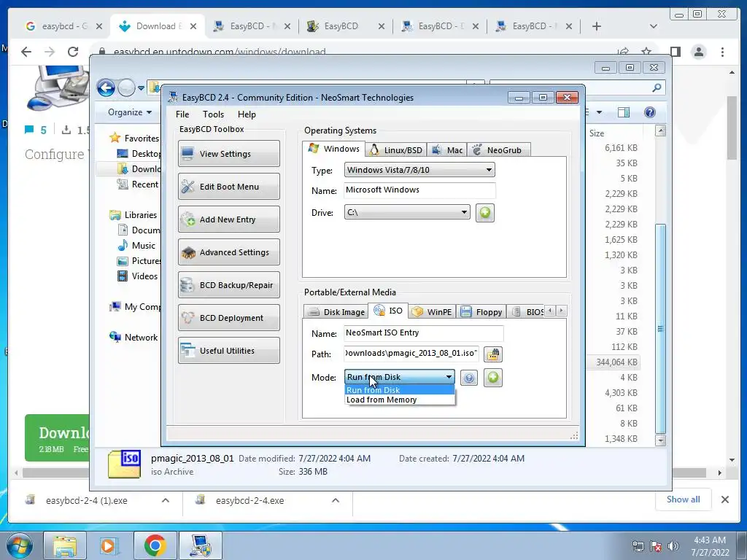This screenshot has height=560, width=747.
Task: Open a new Chrome tab
Action: (597, 26)
